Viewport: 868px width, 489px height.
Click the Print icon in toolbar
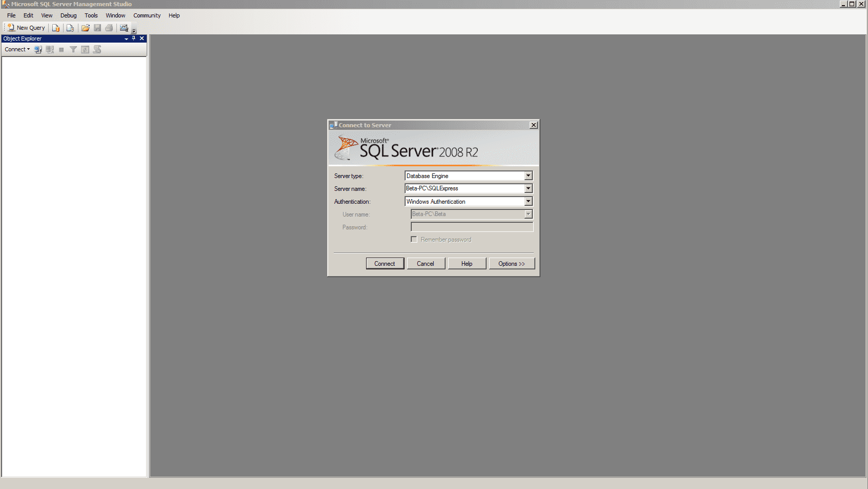tap(109, 28)
